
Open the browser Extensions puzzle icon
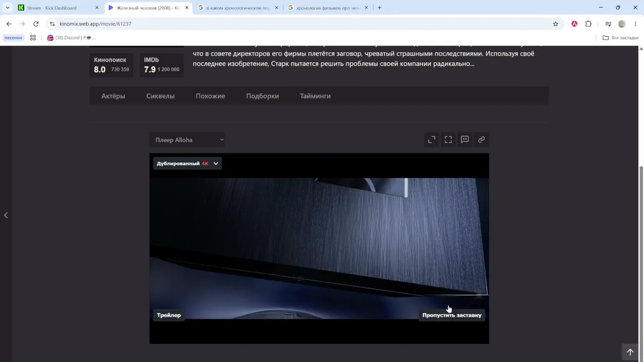(588, 24)
